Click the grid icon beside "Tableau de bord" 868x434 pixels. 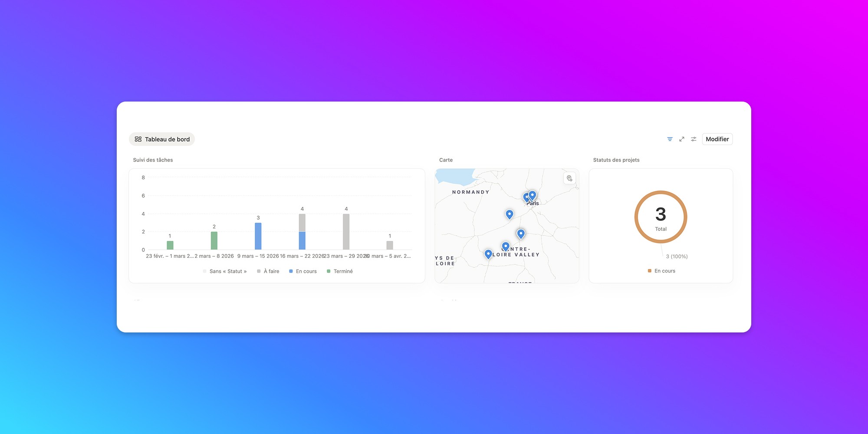coord(138,139)
